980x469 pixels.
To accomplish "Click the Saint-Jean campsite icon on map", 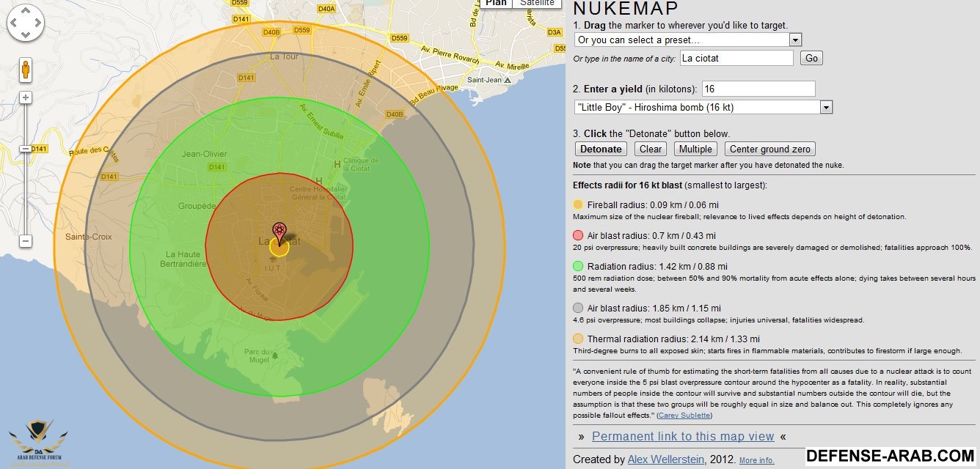I will click(x=507, y=79).
